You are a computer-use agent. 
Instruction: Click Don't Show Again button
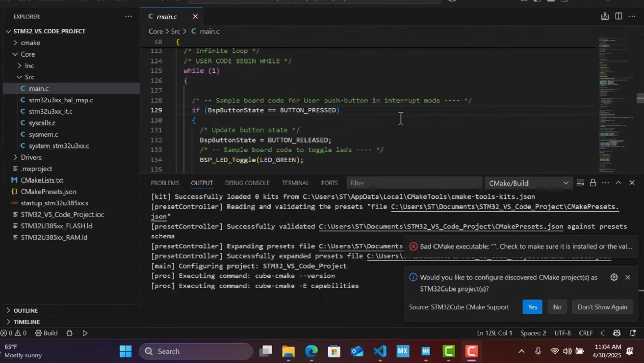click(602, 307)
